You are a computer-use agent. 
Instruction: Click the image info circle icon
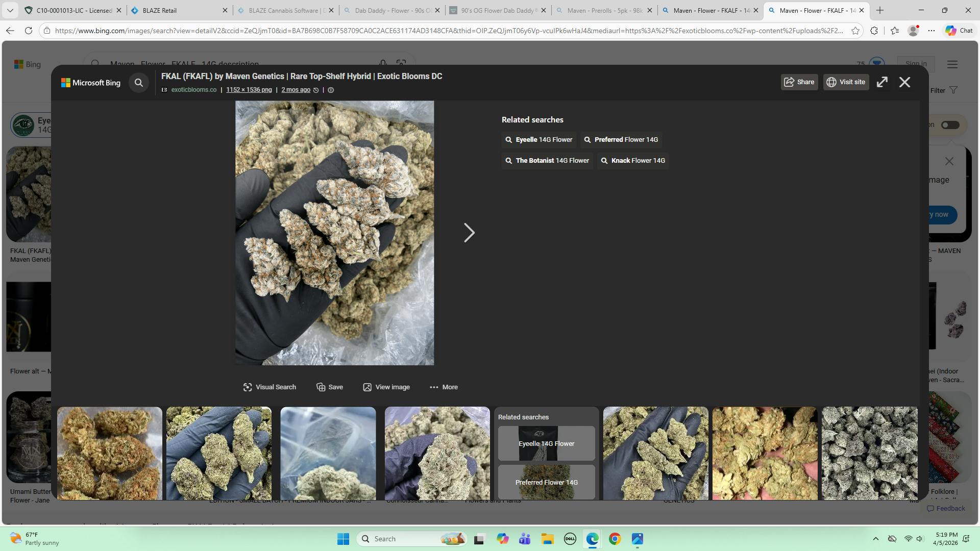pyautogui.click(x=331, y=90)
